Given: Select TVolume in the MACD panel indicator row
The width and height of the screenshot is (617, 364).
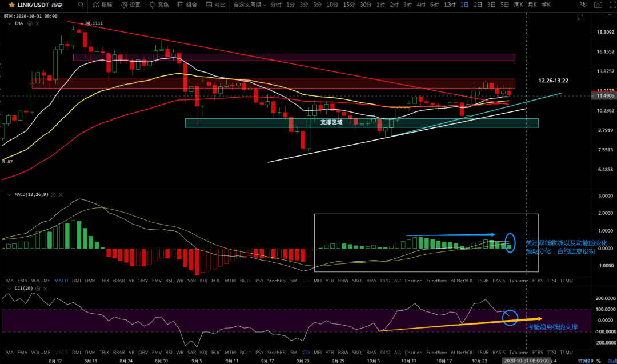Looking at the screenshot, I should point(519,281).
